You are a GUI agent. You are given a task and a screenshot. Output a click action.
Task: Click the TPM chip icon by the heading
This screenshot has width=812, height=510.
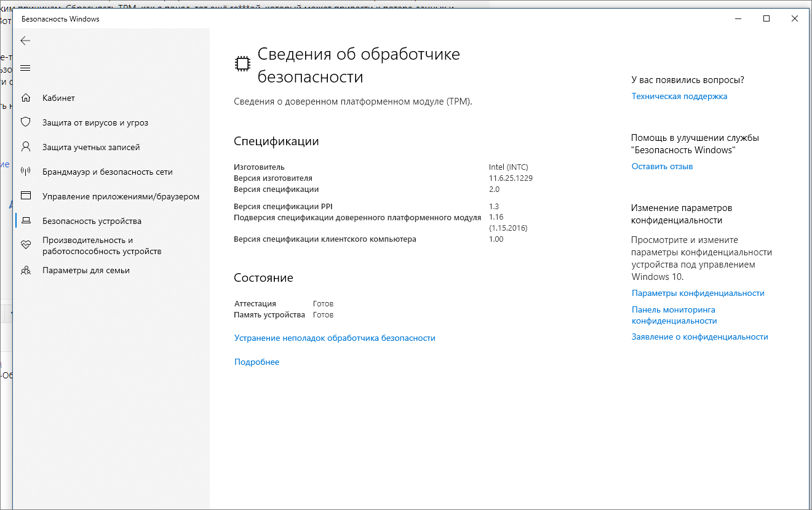point(242,64)
